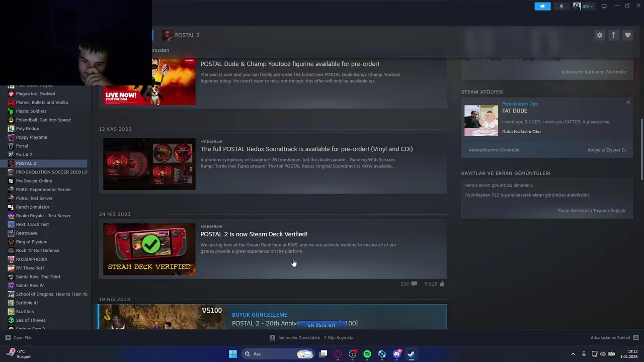Screen dimensions: 644x362
Task: Open FAT DUDE workshop thumbnail
Action: (481, 120)
